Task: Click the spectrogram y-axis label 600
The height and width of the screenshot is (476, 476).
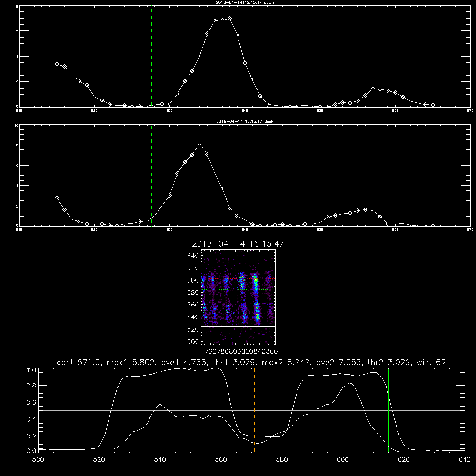Action: click(x=193, y=280)
